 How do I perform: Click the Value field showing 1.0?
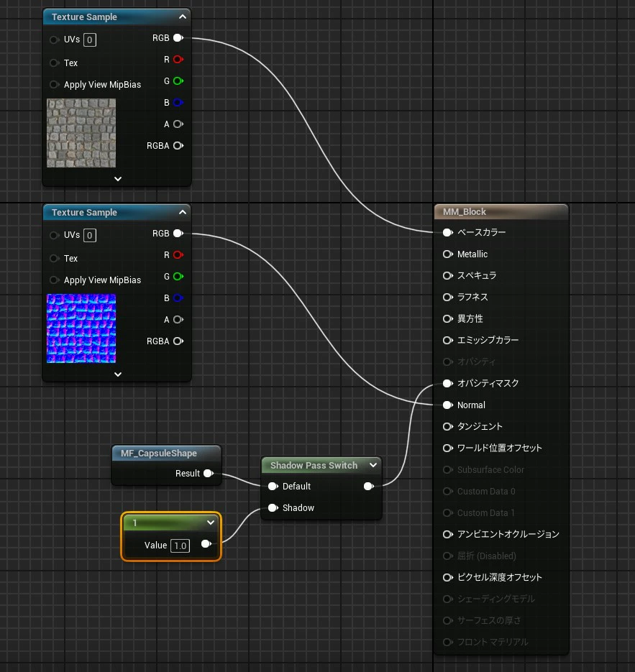pos(180,546)
